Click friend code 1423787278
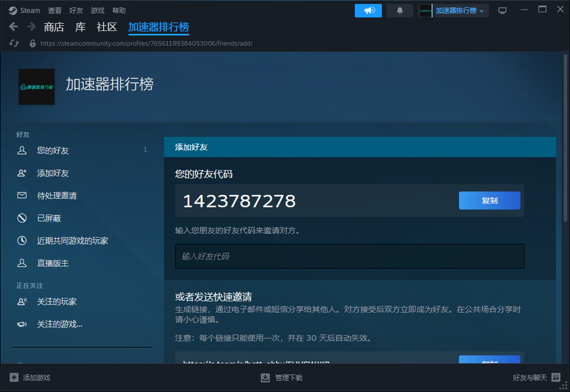The height and width of the screenshot is (392, 570). 239,201
